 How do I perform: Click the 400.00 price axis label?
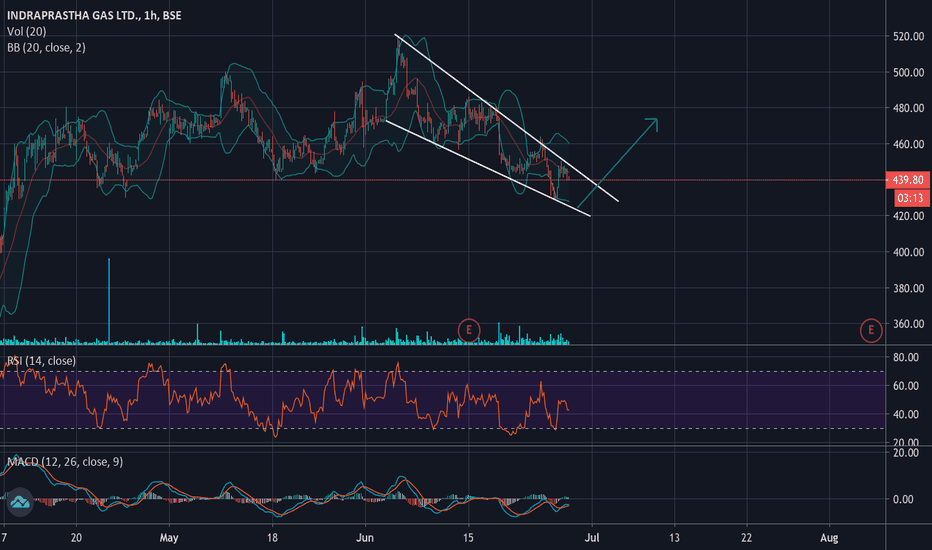coord(908,252)
